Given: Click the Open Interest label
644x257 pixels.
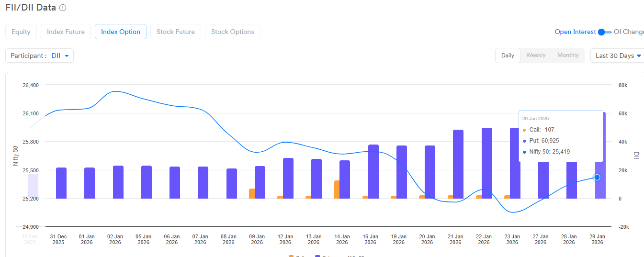Looking at the screenshot, I should click(x=575, y=32).
